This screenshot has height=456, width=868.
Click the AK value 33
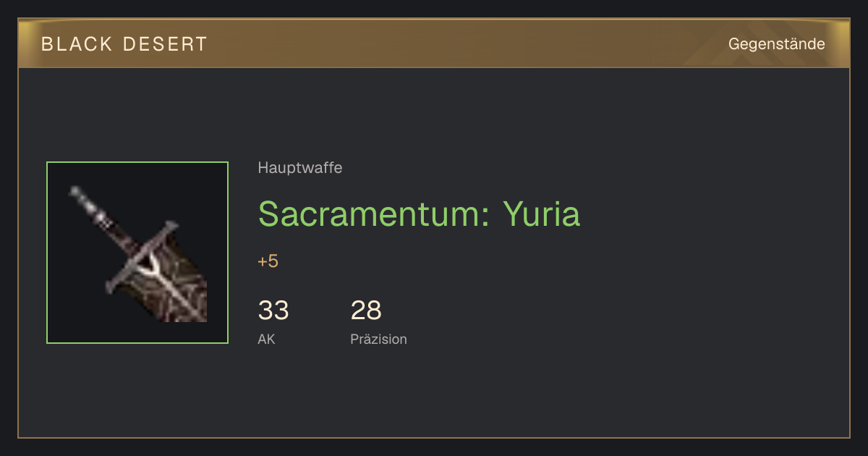coord(273,311)
